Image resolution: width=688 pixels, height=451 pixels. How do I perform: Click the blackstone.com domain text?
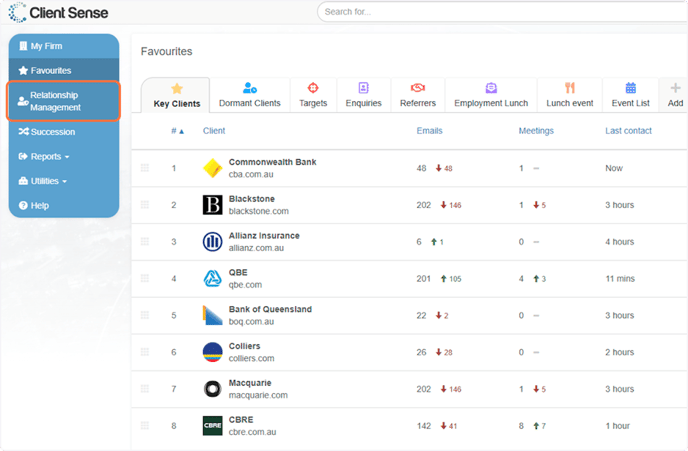258,211
